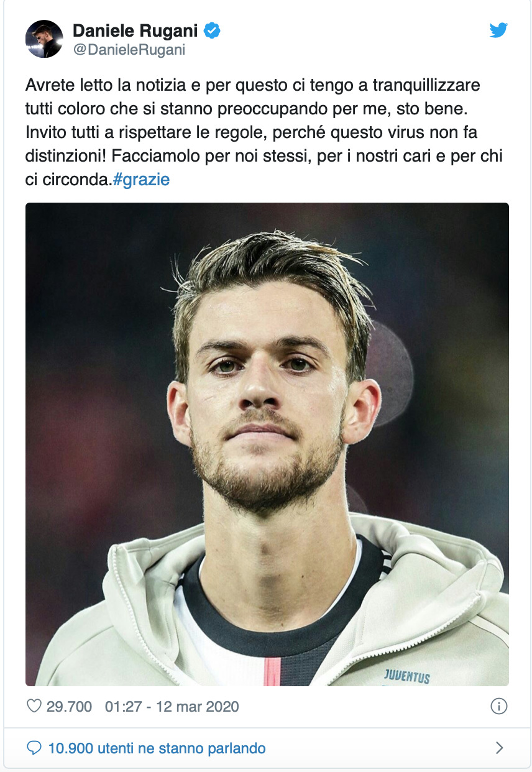Click the speech bubble reply icon
532x772 pixels.
[x=35, y=748]
